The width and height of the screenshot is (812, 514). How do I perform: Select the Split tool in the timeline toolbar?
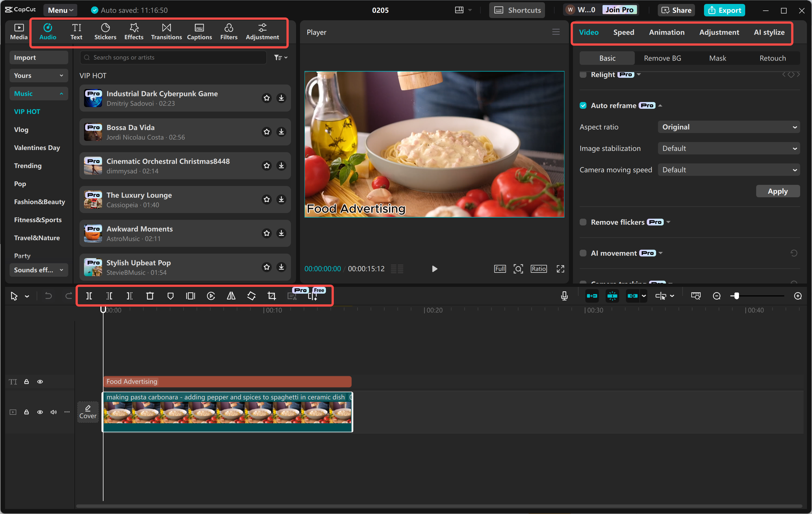(89, 296)
